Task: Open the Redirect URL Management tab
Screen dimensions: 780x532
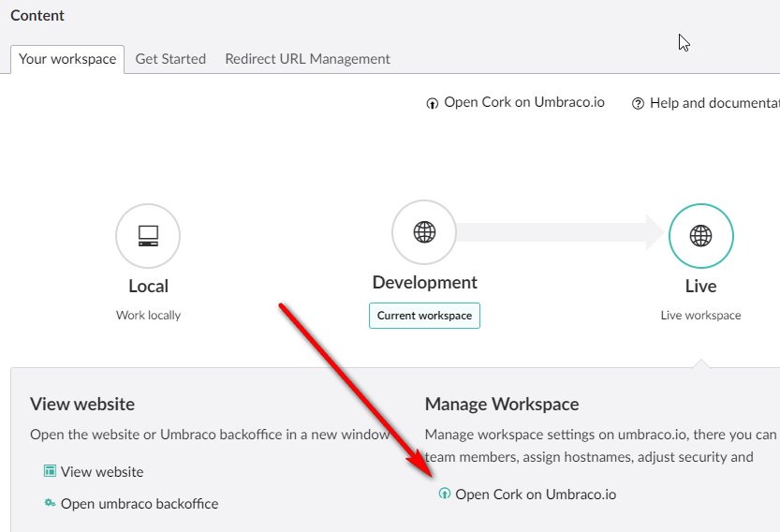Action: coord(307,59)
